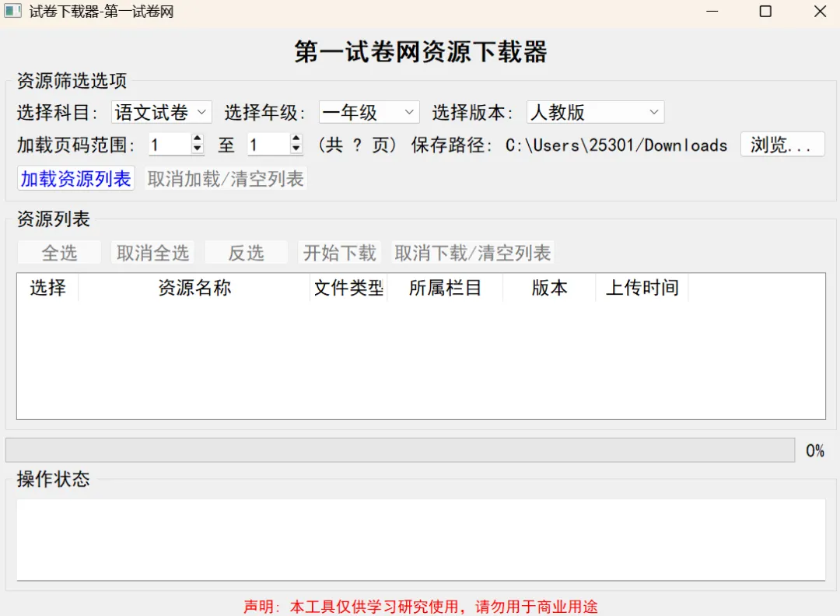
Task: Click the (共 ? 页) page count text
Action: pos(357,145)
